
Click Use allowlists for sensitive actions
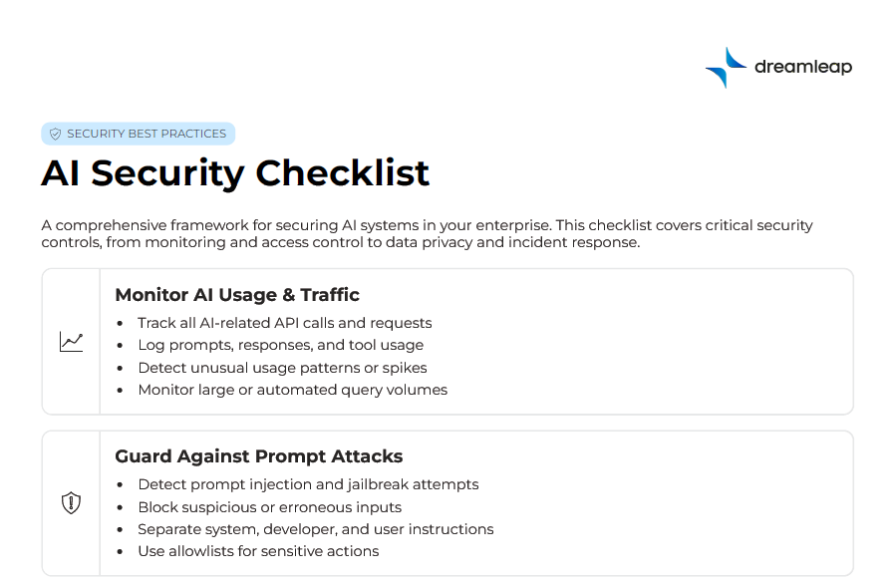(x=258, y=551)
